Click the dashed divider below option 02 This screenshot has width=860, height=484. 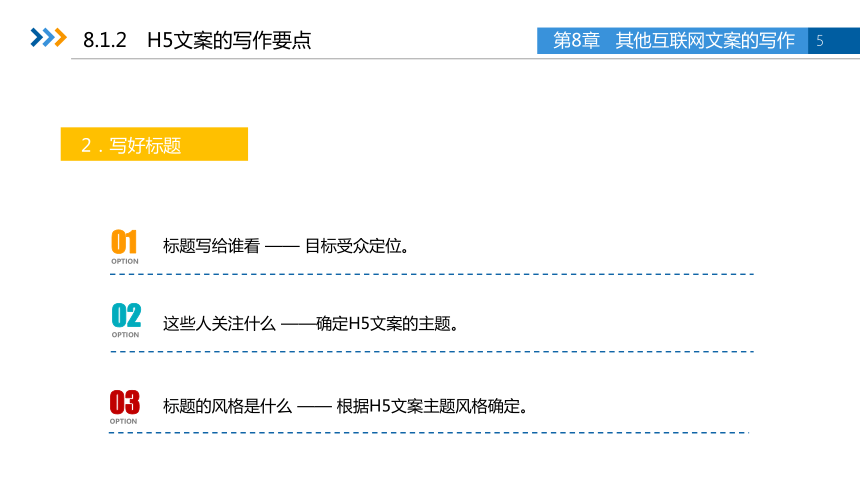point(432,351)
